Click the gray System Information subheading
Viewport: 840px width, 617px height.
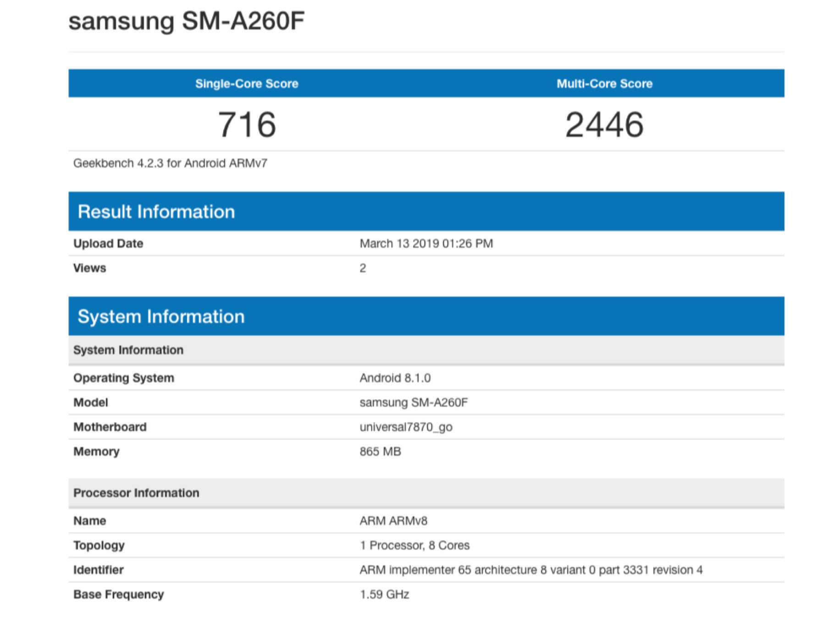(128, 350)
